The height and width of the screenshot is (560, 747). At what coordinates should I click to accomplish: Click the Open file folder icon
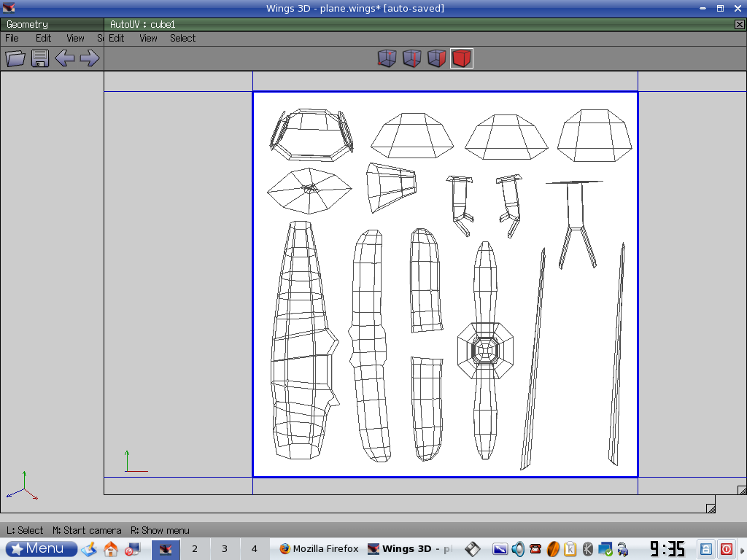(15, 58)
